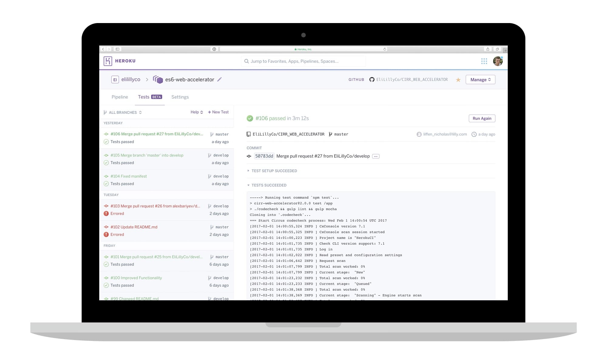Click the Run Again button
This screenshot has width=607, height=364.
coord(482,118)
